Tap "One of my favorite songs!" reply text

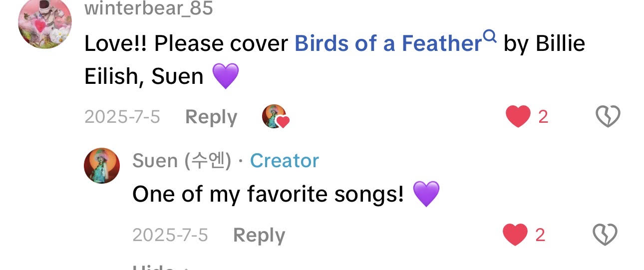click(x=268, y=194)
